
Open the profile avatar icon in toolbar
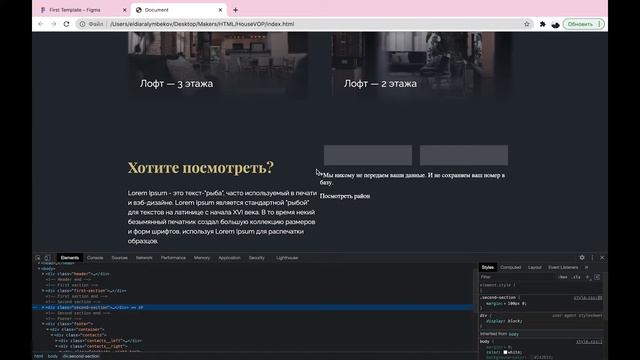(555, 24)
